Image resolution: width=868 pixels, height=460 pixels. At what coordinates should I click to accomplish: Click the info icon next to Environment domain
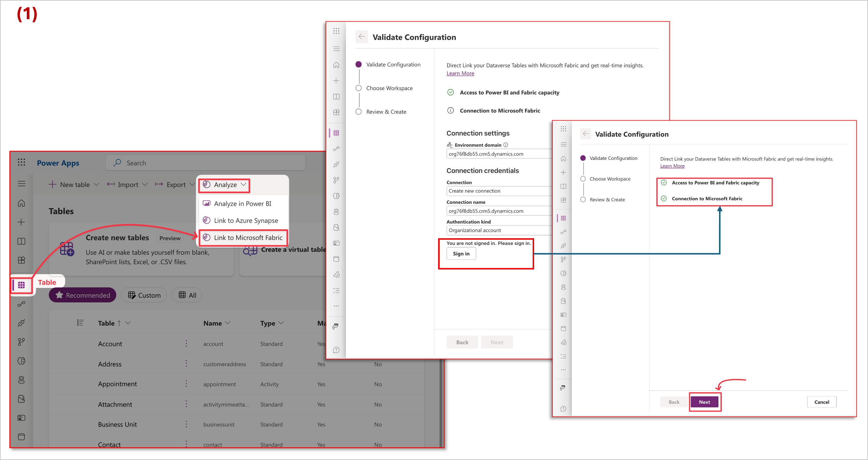coord(506,145)
